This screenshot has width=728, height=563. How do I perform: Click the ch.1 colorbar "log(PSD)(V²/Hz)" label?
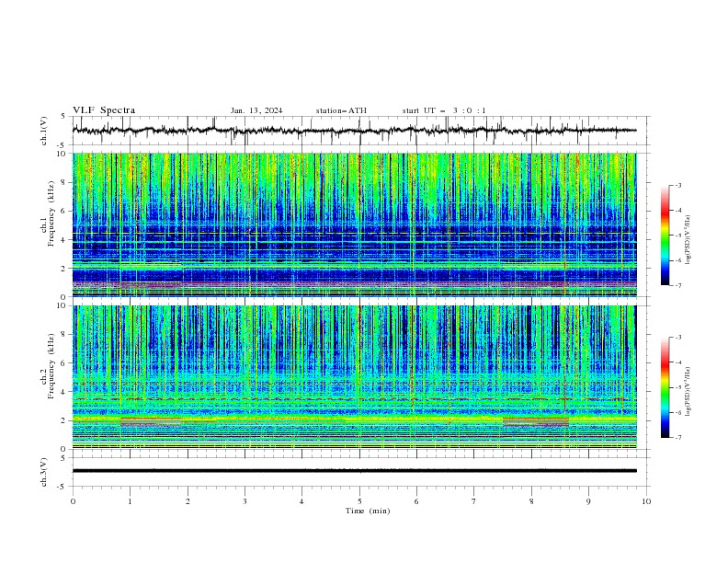point(688,240)
